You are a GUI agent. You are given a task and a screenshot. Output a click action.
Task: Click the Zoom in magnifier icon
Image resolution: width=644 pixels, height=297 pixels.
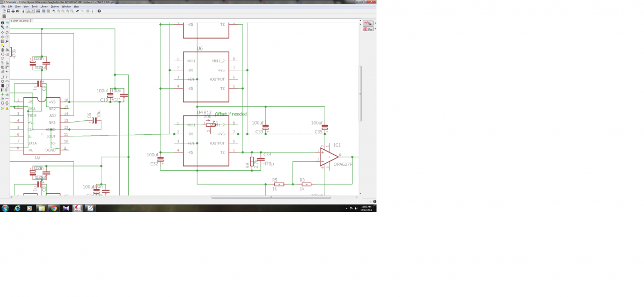(x=58, y=11)
